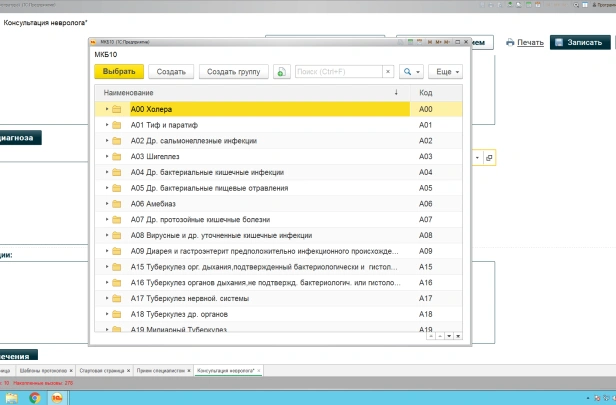Click the Выбрать button
616x405 pixels.
(119, 72)
